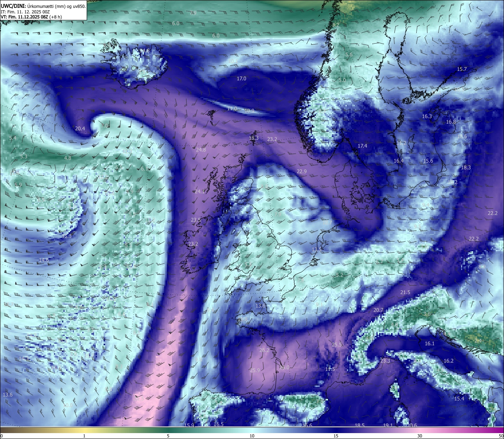Click the 11.5 value in southern France
The width and height of the screenshot is (504, 439).
pos(330,369)
